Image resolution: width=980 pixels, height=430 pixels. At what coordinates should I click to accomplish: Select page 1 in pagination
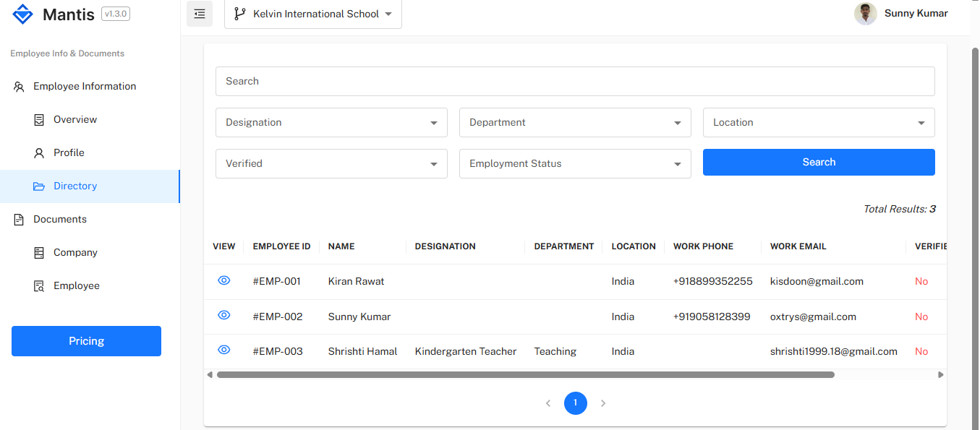[576, 403]
